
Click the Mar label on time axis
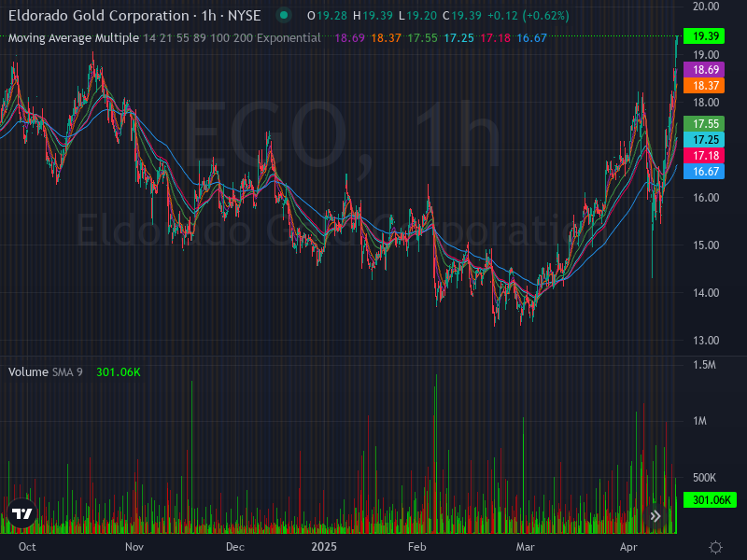pyautogui.click(x=525, y=547)
